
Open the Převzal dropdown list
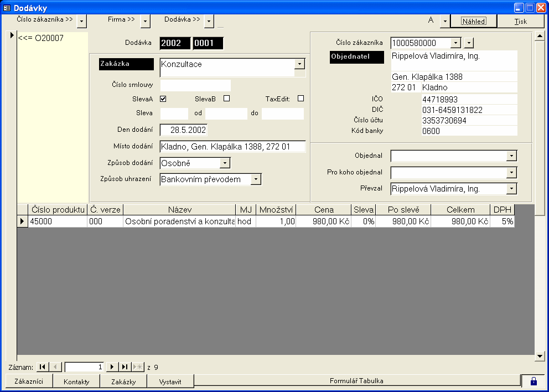(511, 189)
